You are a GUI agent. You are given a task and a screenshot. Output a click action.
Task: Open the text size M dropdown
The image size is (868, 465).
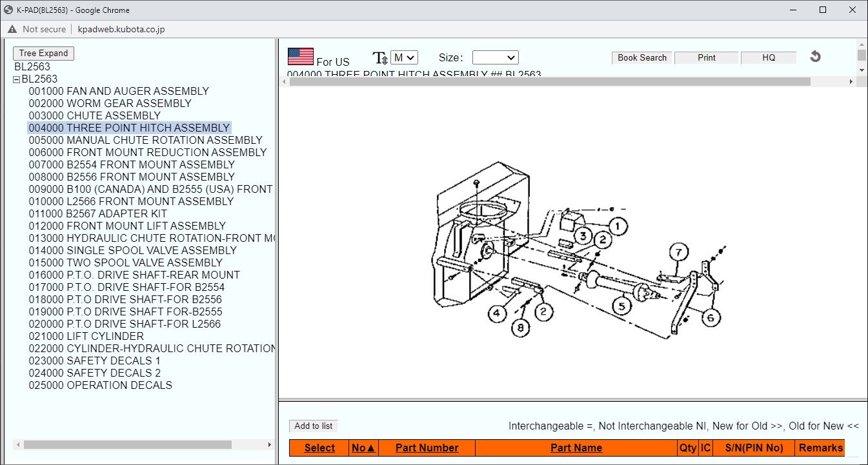click(404, 57)
